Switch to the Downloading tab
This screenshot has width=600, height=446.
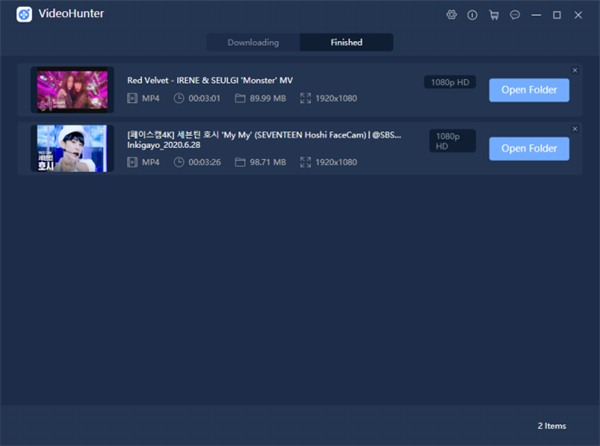pyautogui.click(x=253, y=42)
